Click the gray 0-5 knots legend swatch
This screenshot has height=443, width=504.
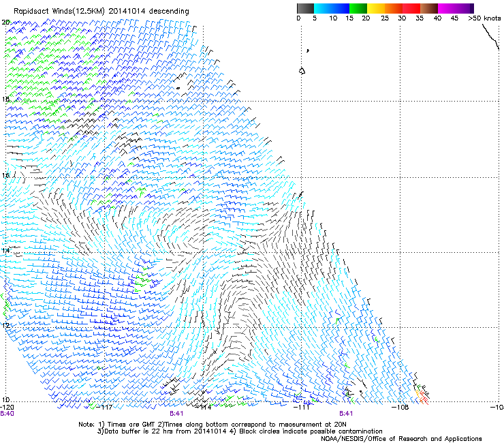tap(305, 8)
